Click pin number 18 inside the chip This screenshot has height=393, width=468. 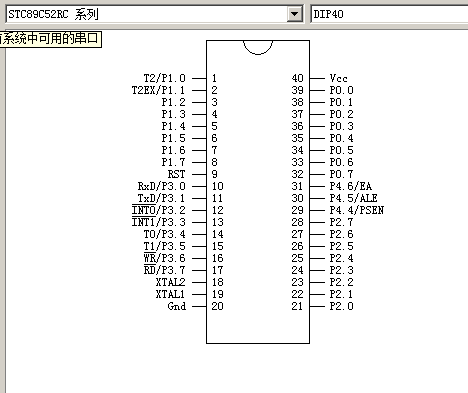[218, 282]
